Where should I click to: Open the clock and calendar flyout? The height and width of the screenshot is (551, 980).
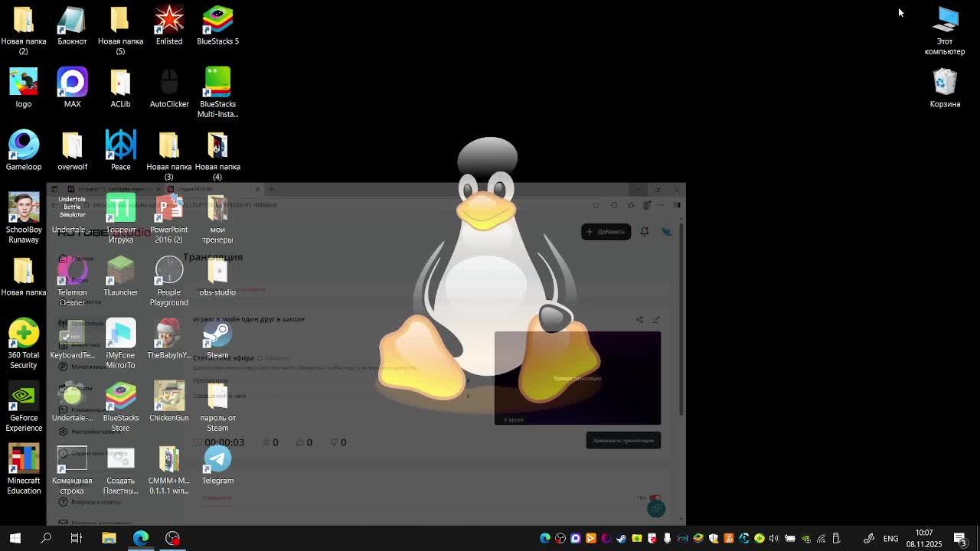point(924,538)
